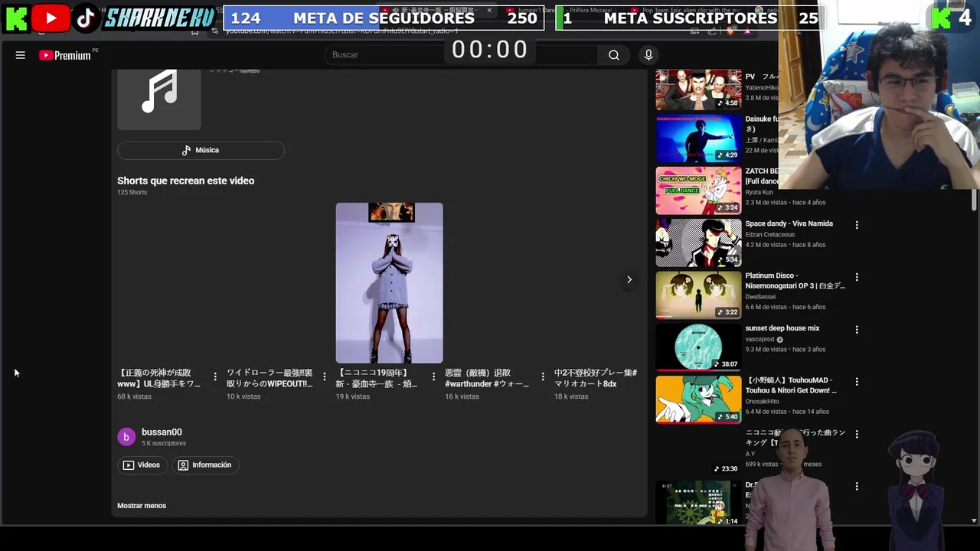The image size is (980, 551).
Task: Click the search magnifier button
Action: point(614,55)
